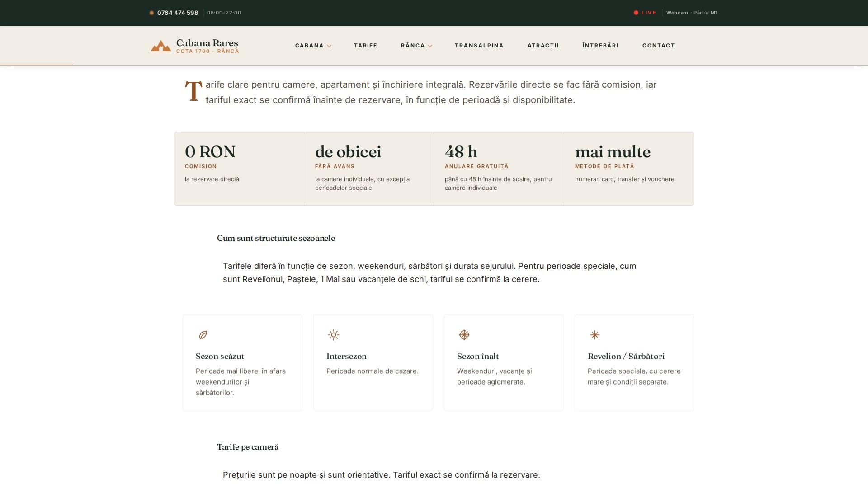Expand the RÂNCA menu chevron
This screenshot has width=868, height=488.
[430, 46]
